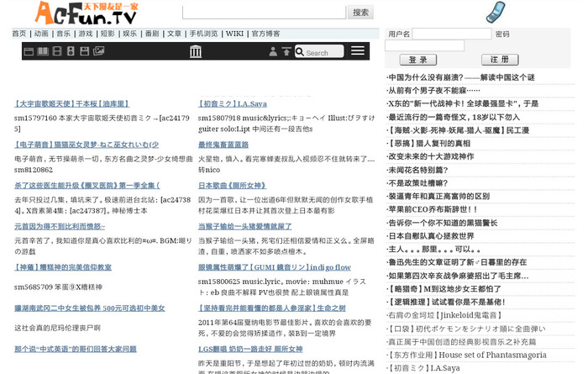Screen dimensions: 588x374
Task: Open link 那个说"中式英语"的哥们回答大家问题
Action: tap(76, 350)
